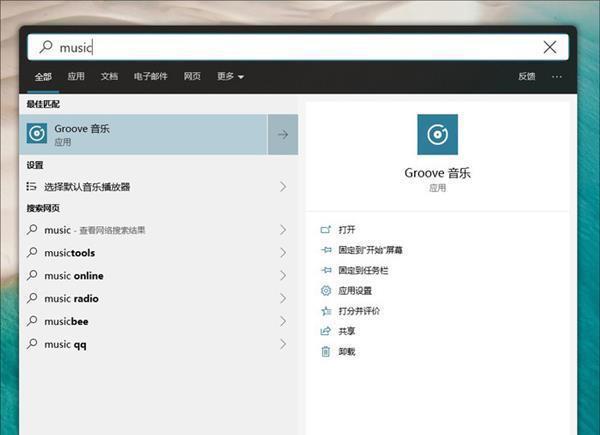
Task: Switch to the 电子邮件 tab
Action: [x=150, y=76]
